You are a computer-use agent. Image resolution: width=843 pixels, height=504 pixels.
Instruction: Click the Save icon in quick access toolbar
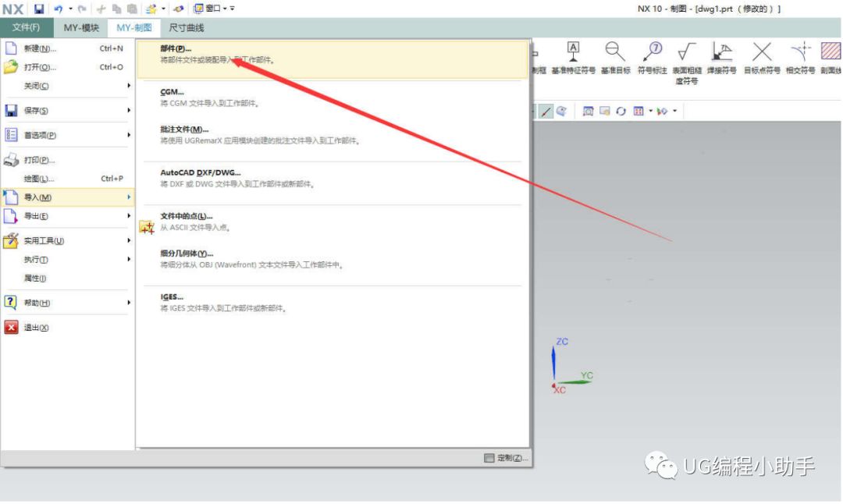(x=39, y=9)
